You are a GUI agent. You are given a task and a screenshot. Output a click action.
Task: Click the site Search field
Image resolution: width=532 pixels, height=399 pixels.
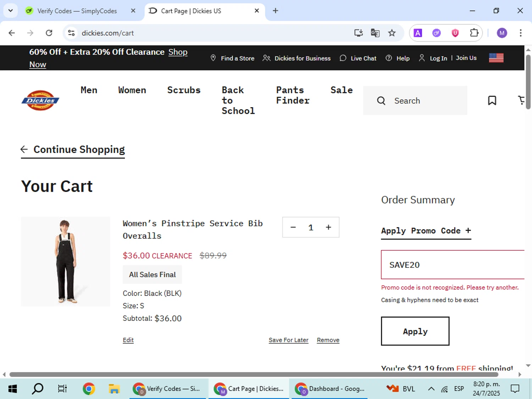pyautogui.click(x=415, y=101)
